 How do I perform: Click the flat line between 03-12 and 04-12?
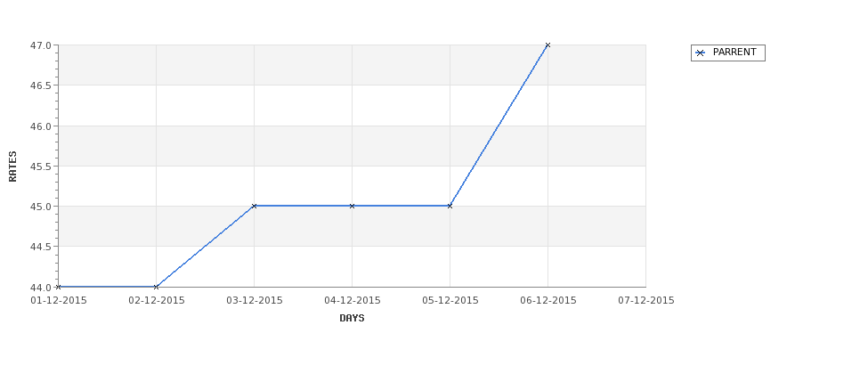pyautogui.click(x=303, y=206)
